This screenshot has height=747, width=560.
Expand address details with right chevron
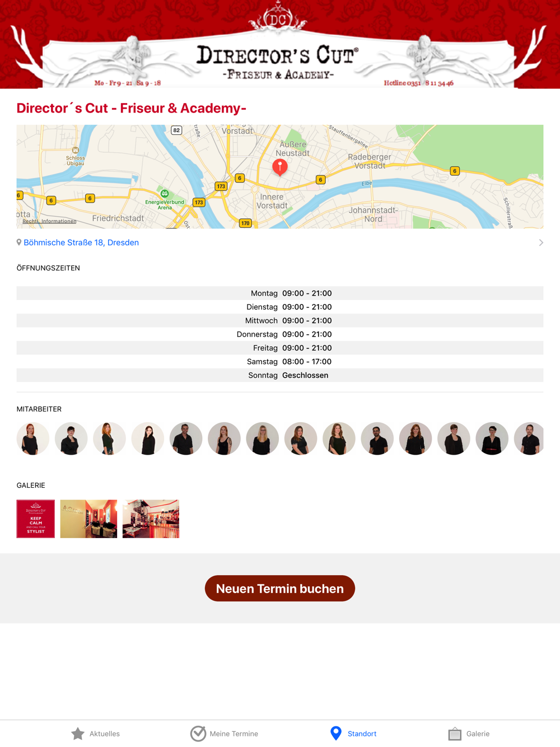[541, 242]
